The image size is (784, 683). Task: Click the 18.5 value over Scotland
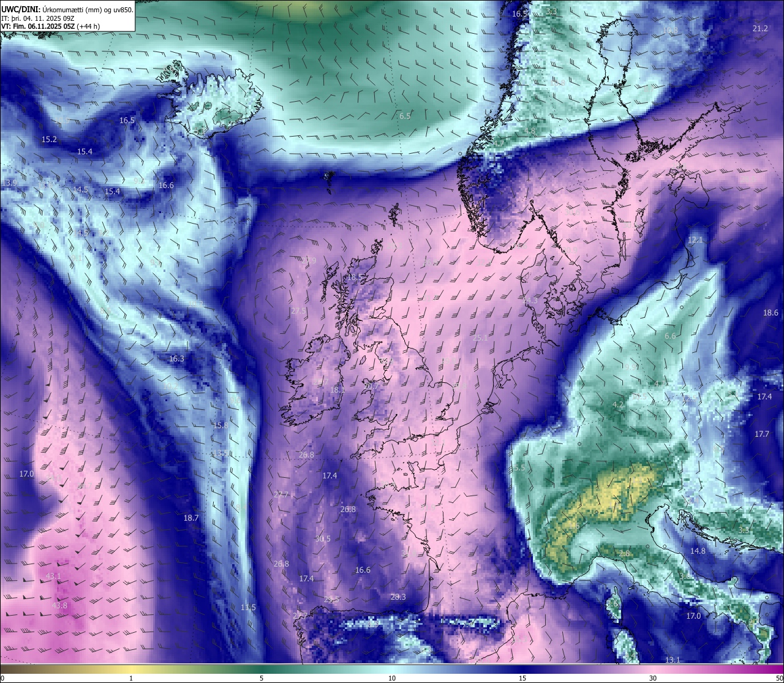(354, 277)
